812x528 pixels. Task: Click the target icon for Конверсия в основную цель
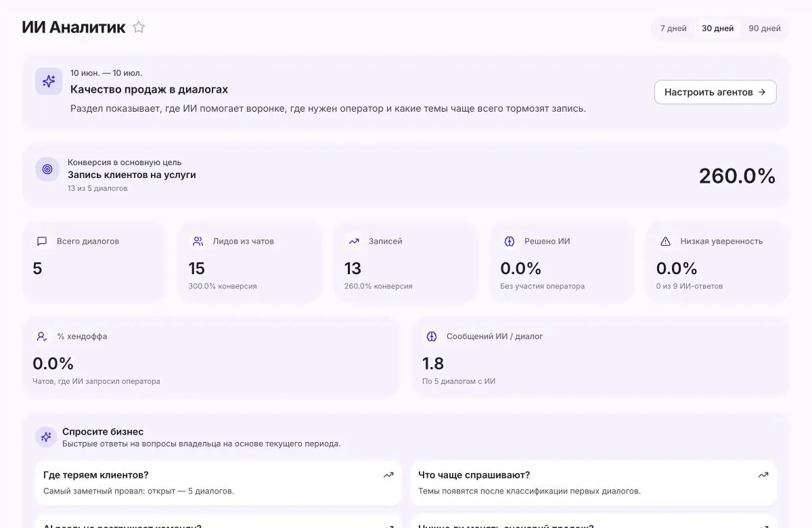(47, 169)
